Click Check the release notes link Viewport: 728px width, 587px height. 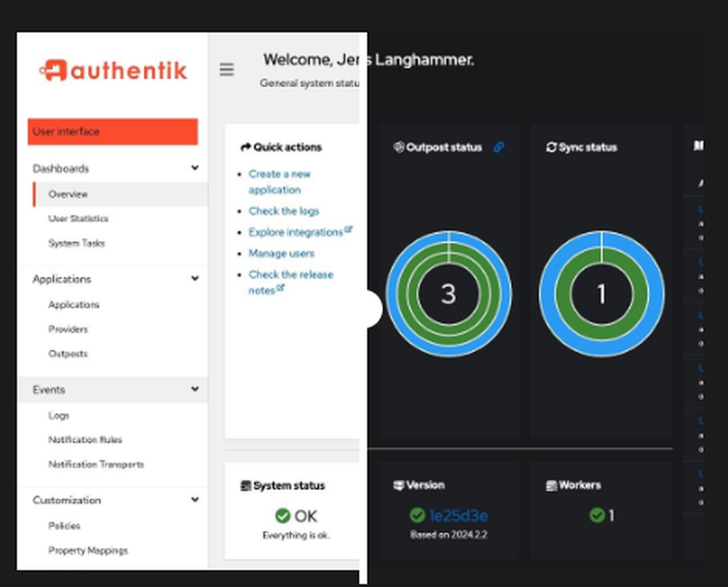(x=291, y=283)
